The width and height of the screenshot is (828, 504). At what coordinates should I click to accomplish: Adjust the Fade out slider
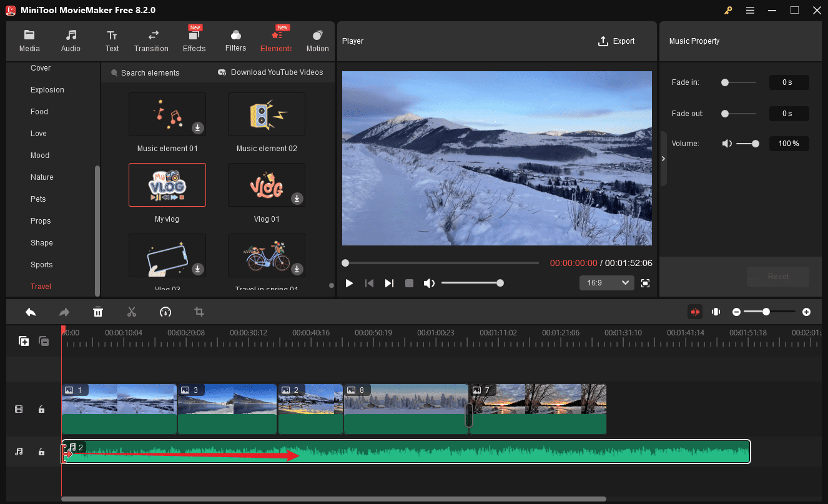pyautogui.click(x=739, y=114)
